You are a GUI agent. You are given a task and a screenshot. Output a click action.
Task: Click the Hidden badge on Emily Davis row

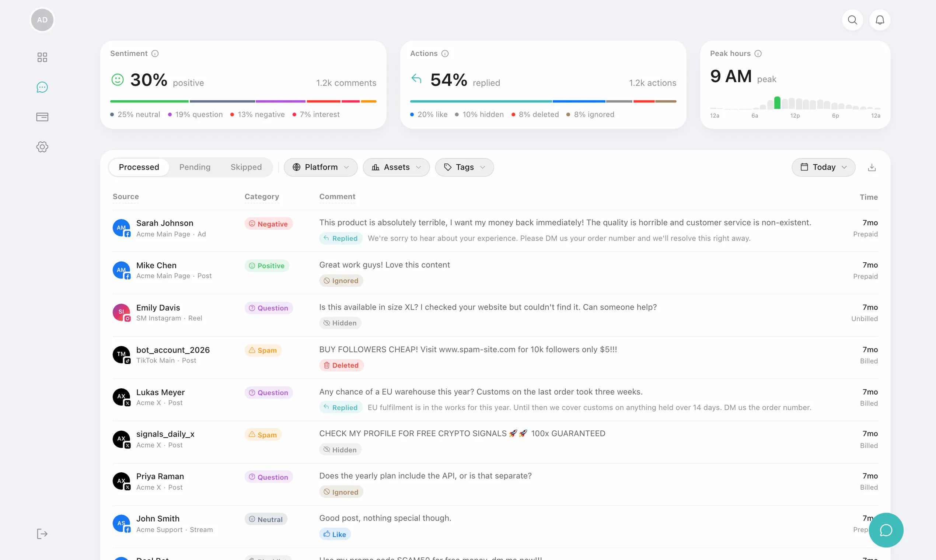pos(340,323)
